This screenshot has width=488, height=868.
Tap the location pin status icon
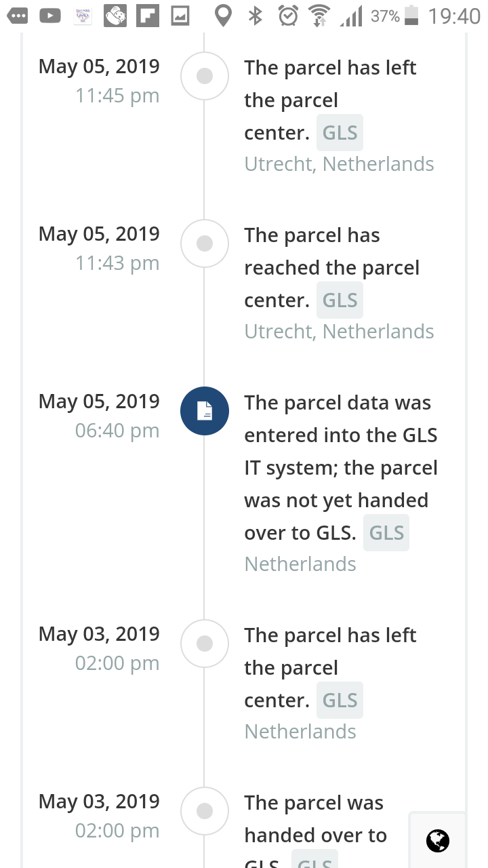point(222,16)
